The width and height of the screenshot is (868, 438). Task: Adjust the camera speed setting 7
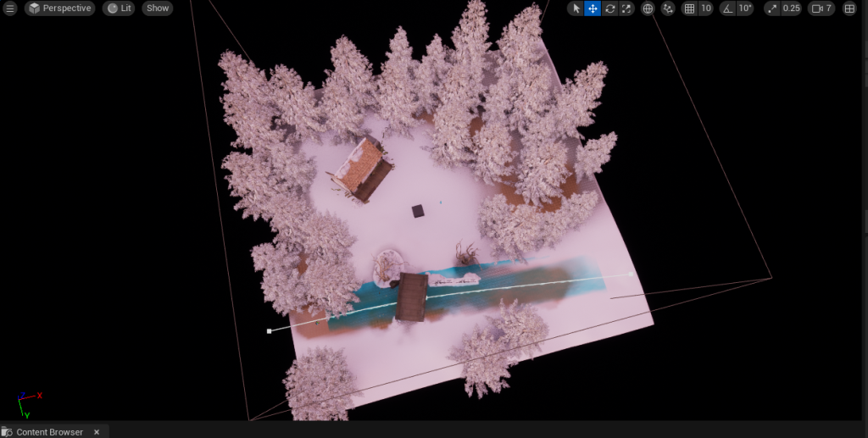tap(821, 8)
